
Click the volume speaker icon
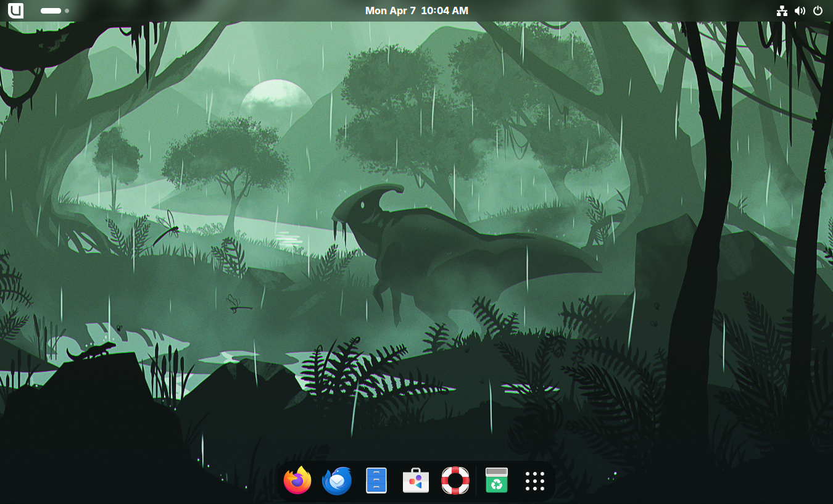coord(800,10)
